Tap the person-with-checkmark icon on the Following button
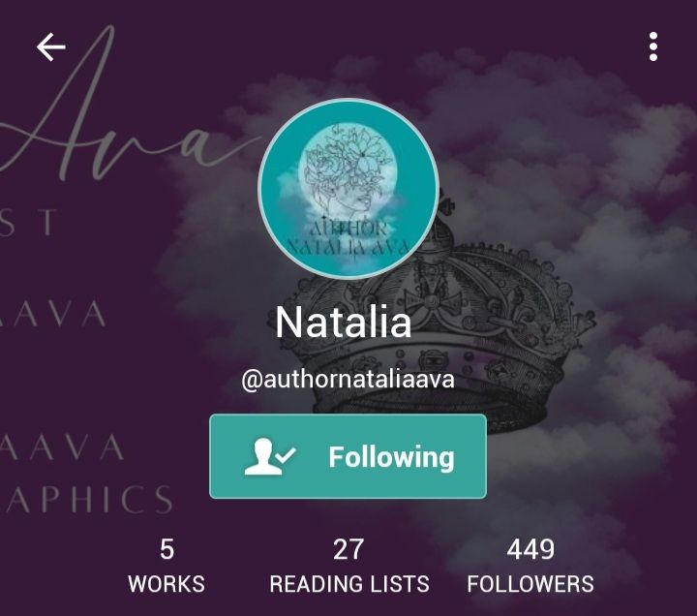Image resolution: width=697 pixels, height=616 pixels. 270,457
